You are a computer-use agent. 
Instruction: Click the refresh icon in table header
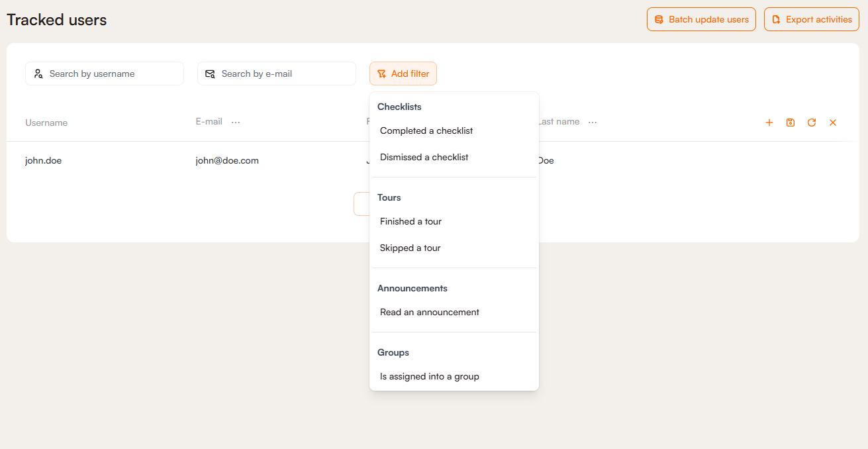[x=812, y=123]
